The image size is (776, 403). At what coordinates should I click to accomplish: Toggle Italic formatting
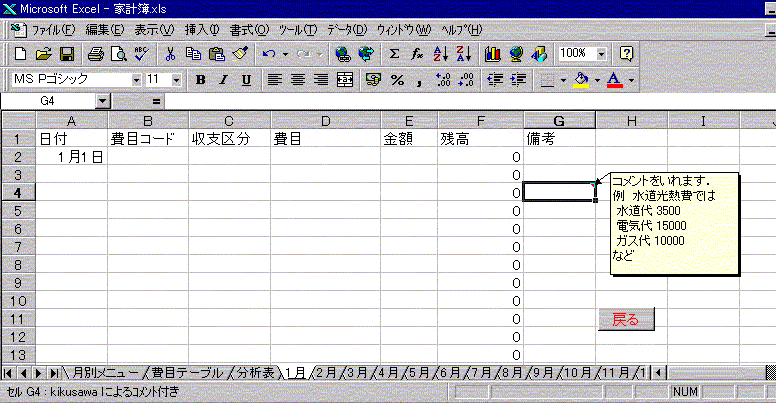click(223, 79)
